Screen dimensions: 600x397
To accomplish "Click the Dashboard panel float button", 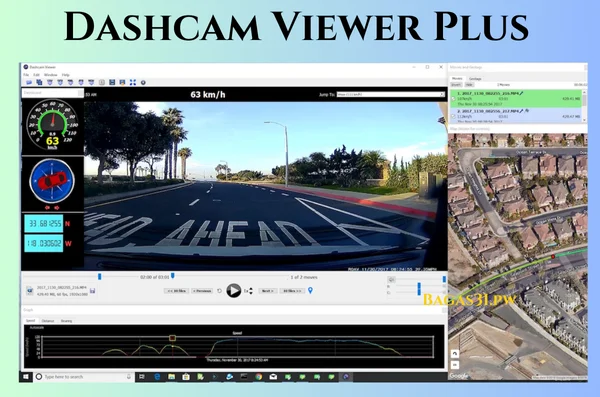I will point(80,93).
